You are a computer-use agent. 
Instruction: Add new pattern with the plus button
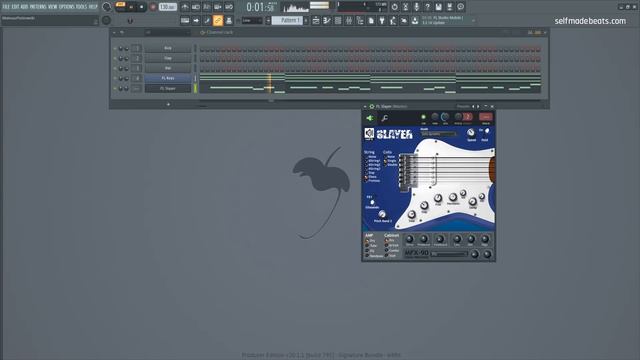pos(307,20)
